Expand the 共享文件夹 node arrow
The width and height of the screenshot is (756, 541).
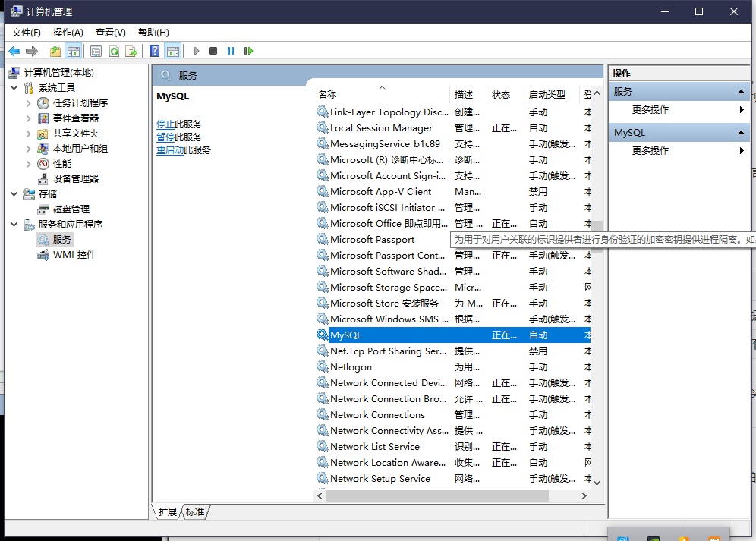tap(28, 134)
